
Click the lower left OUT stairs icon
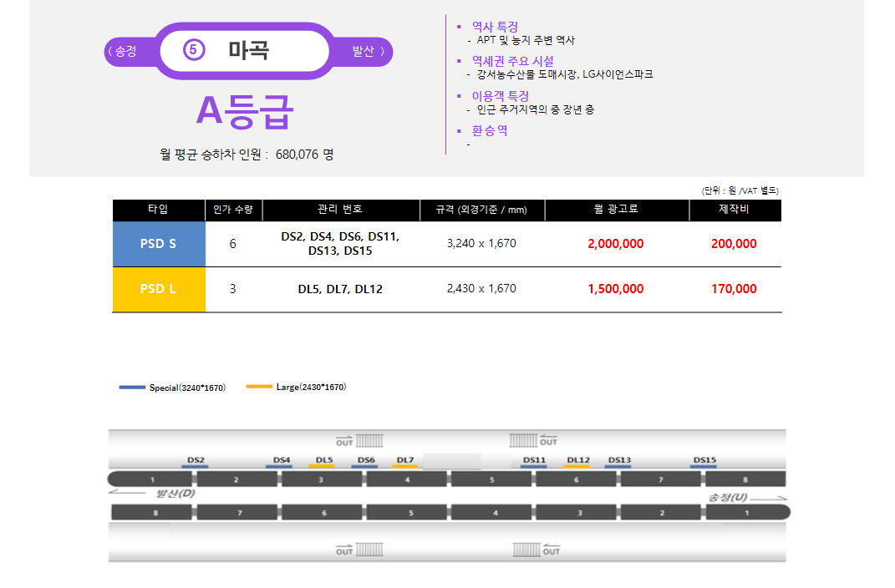click(359, 550)
